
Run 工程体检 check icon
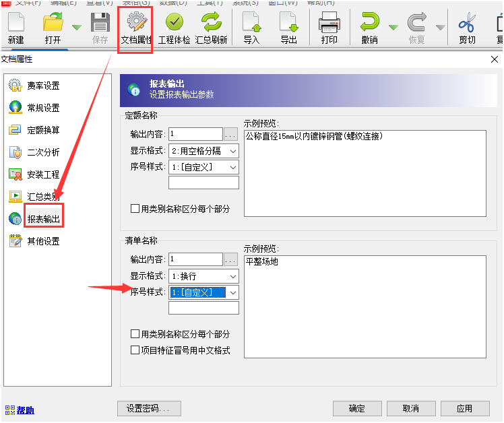[x=174, y=24]
